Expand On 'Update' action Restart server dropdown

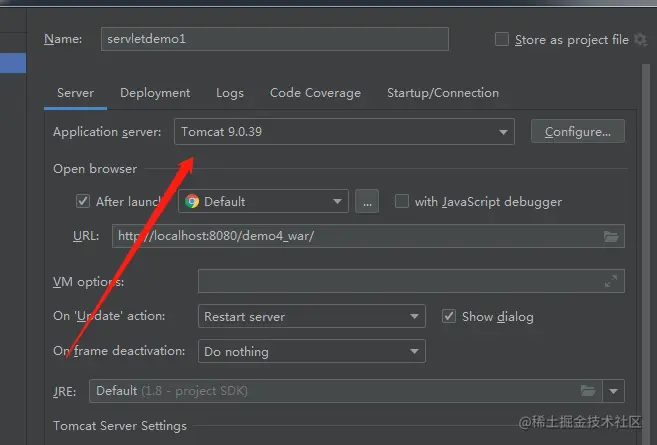[x=311, y=316]
